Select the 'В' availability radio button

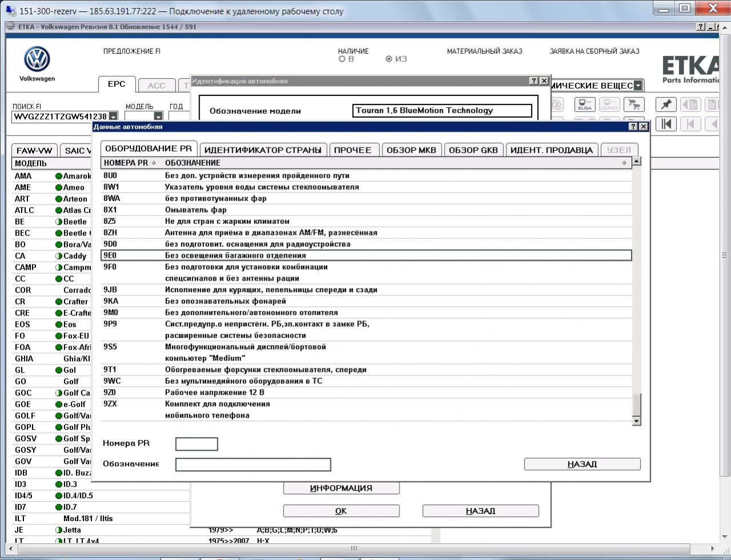click(342, 59)
